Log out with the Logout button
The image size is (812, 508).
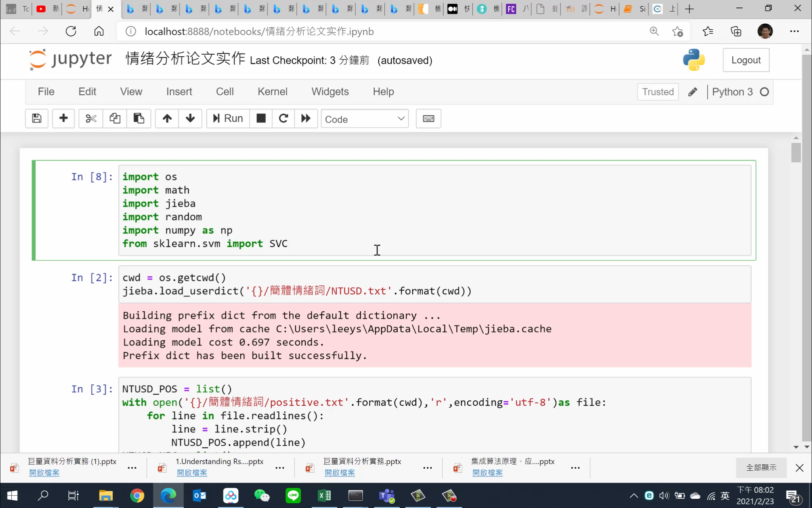tap(746, 60)
